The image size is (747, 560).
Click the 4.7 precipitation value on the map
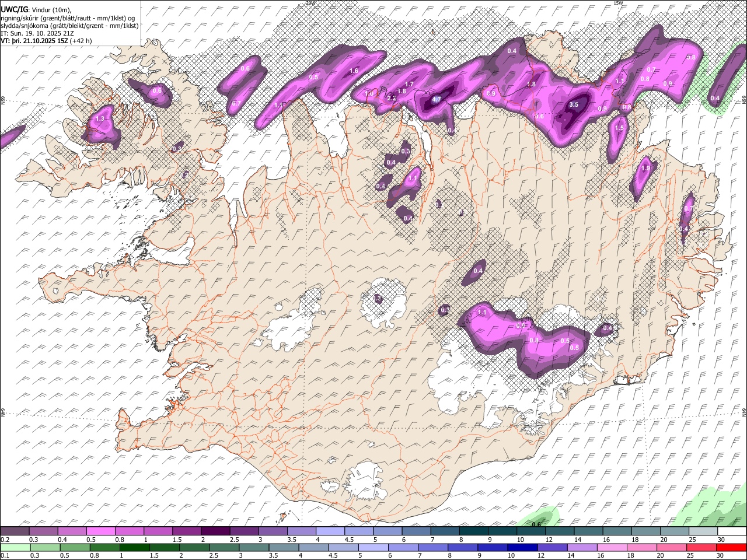[436, 100]
